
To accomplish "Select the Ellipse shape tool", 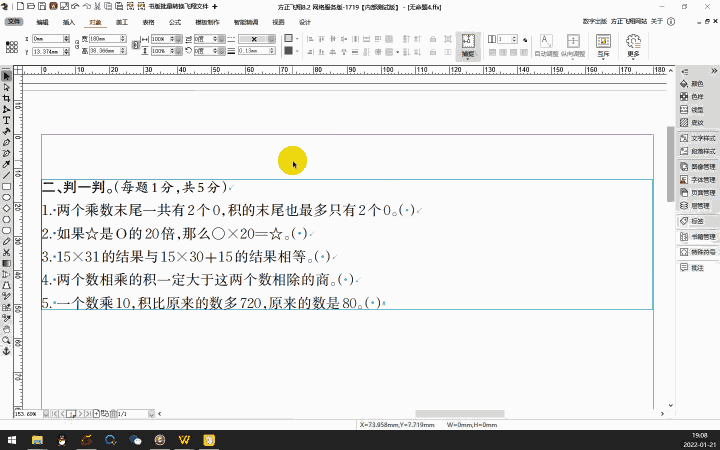I will pyautogui.click(x=6, y=197).
